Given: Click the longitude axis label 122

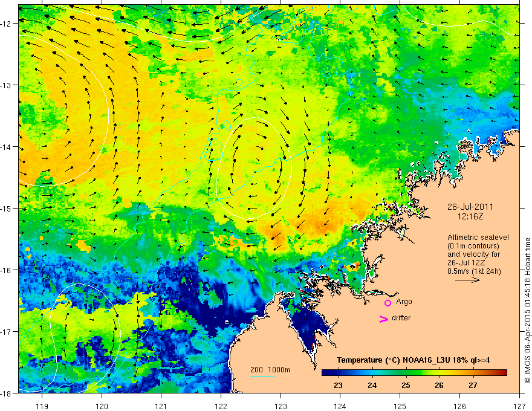Looking at the screenshot, I should [x=221, y=406].
